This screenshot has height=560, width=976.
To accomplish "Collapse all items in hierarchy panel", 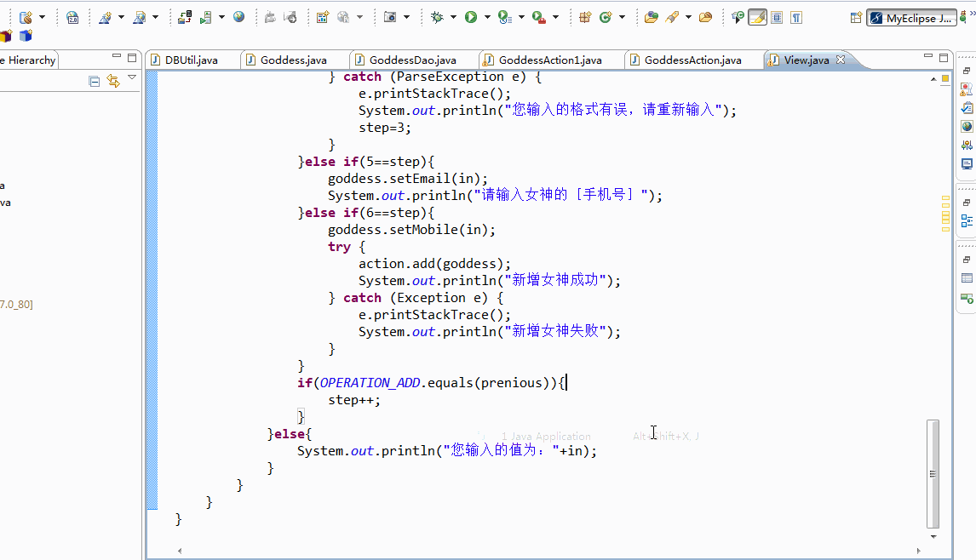I will 94,81.
